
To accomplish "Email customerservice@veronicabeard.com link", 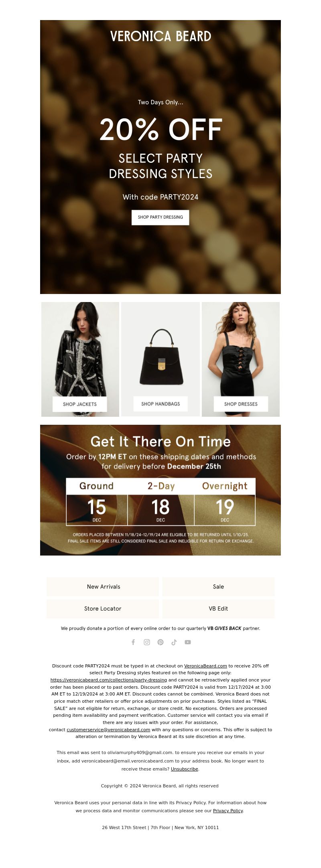I will click(x=108, y=730).
